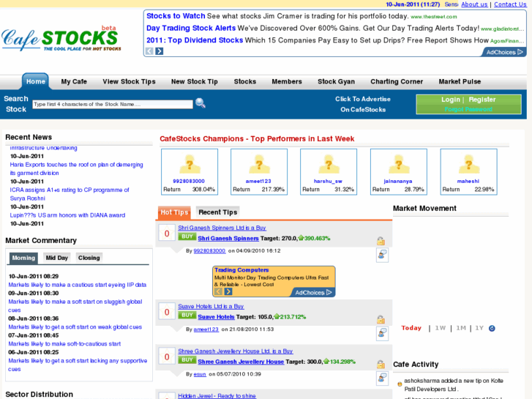Viewport: 532px width, 399px height.
Task: Open Stock Gyan menu item
Action: coord(336,81)
